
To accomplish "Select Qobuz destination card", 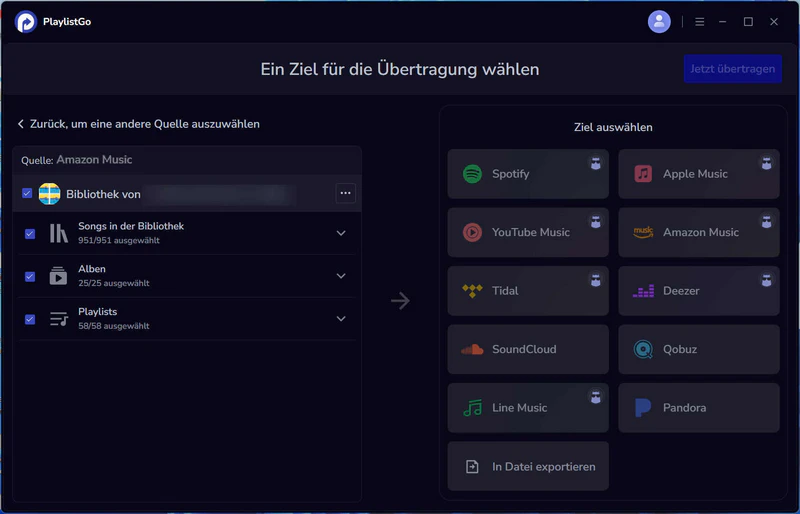I will (x=699, y=350).
